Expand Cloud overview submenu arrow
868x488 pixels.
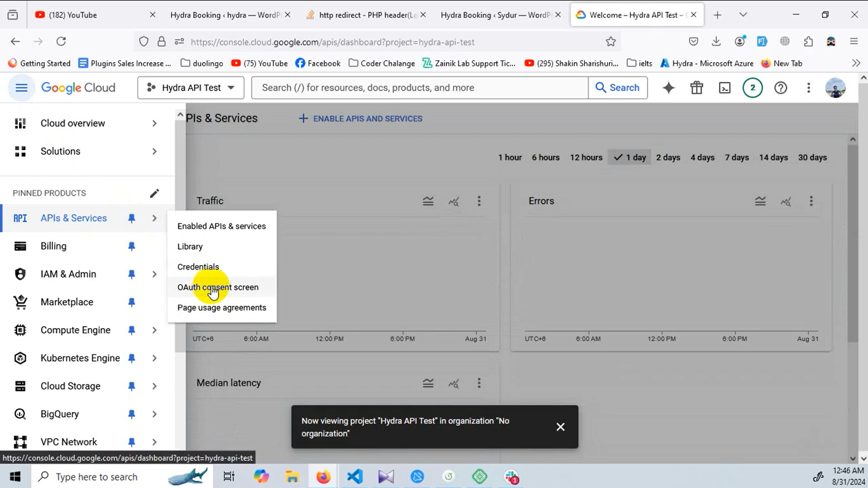(x=155, y=123)
